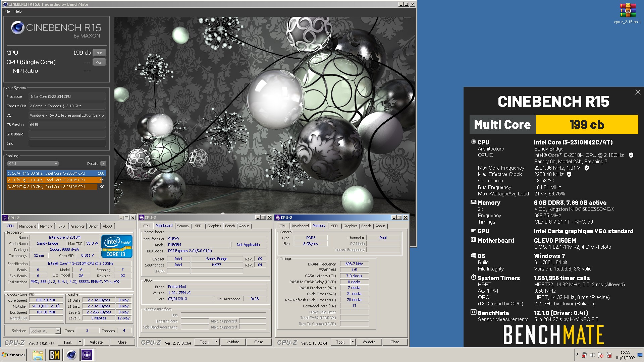The image size is (644, 362).
Task: Click the Core Speed value 838.48 MHz
Action: click(x=46, y=300)
